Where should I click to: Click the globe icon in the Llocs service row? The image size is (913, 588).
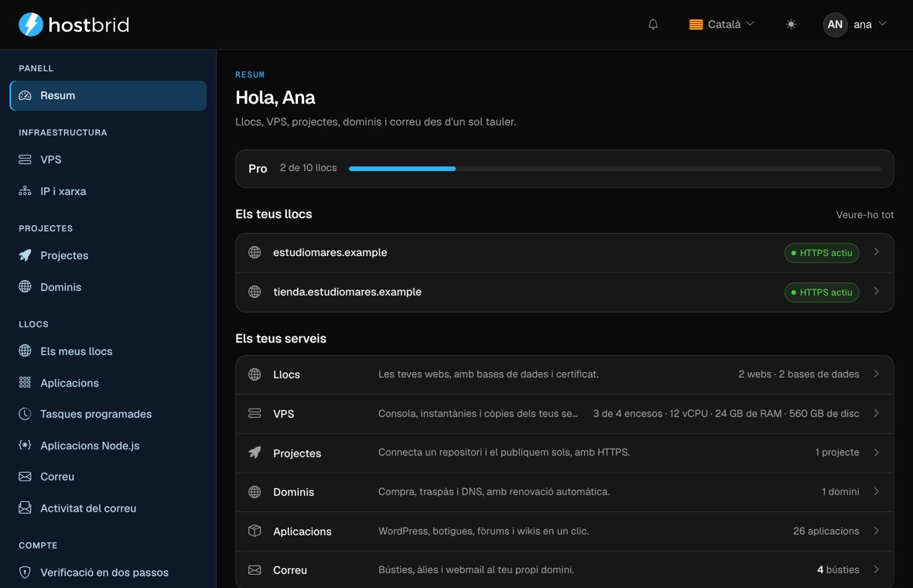pos(255,374)
